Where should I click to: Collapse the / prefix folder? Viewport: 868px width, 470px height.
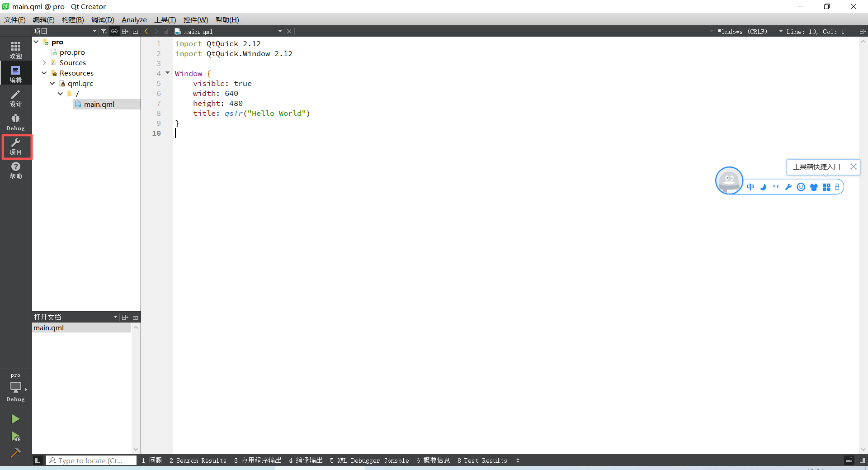[x=61, y=94]
